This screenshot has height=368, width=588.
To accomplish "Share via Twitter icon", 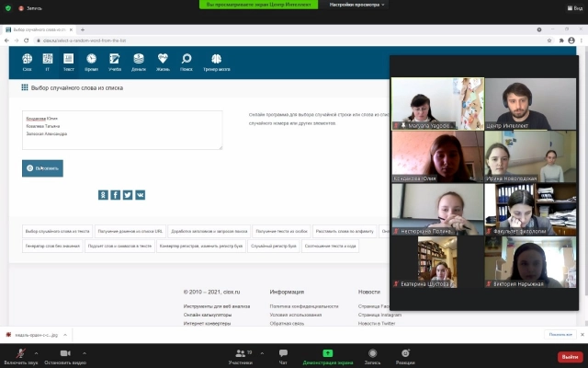I will coord(128,195).
